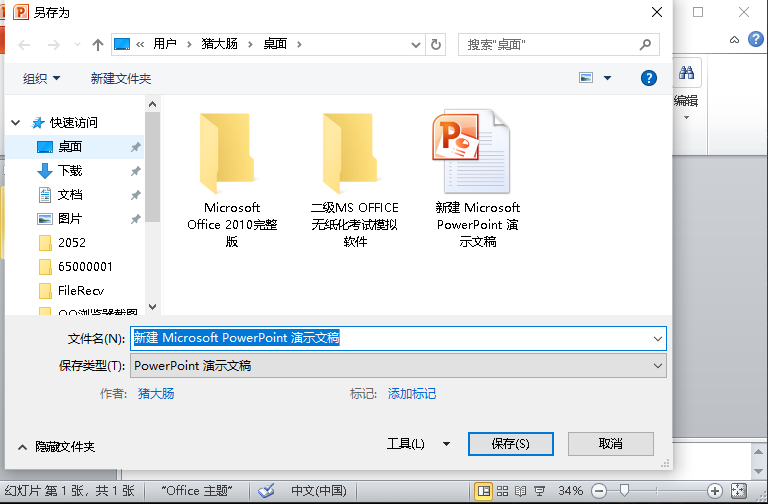The image size is (768, 504).
Task: Close the 另存为 dialog
Action: (x=657, y=12)
